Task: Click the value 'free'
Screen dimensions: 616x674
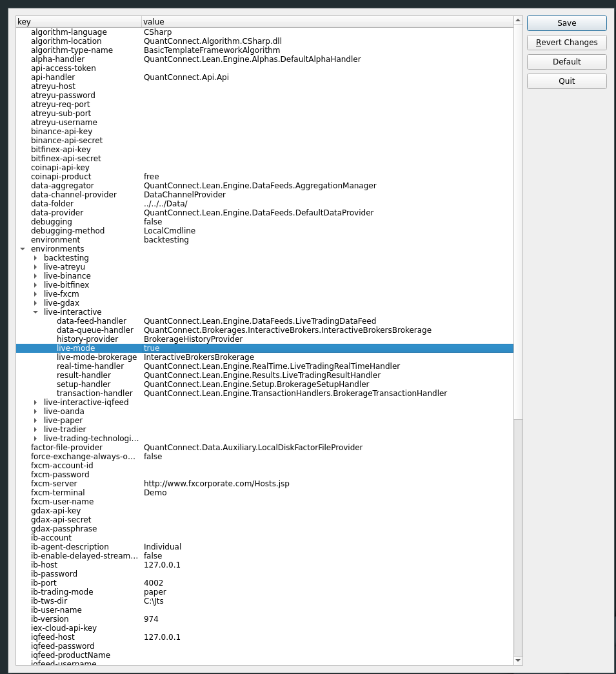Action: pyautogui.click(x=152, y=177)
